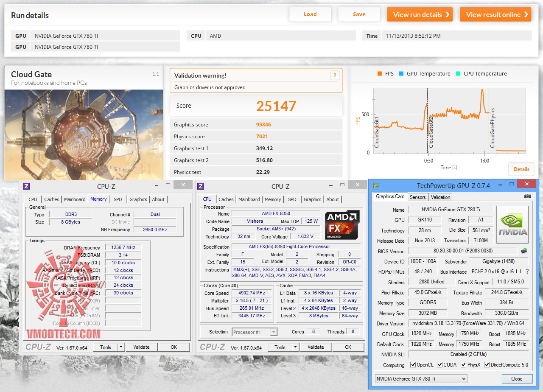This screenshot has height=392, width=543.
Task: Switch to the Validation tab in GPU-Z
Action: (x=440, y=197)
